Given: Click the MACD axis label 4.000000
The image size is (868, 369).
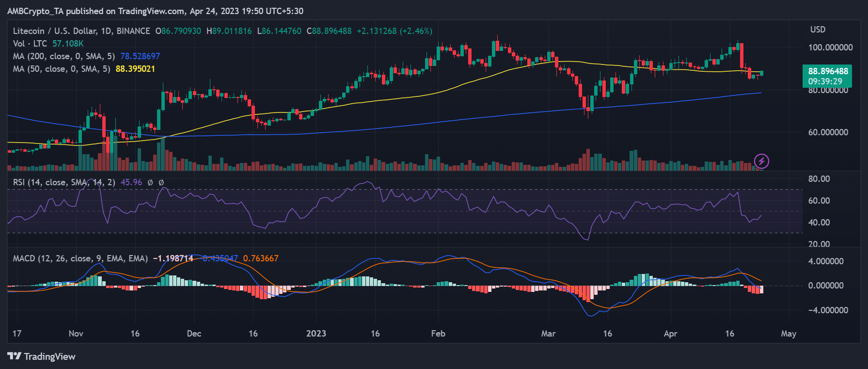Looking at the screenshot, I should (826, 261).
